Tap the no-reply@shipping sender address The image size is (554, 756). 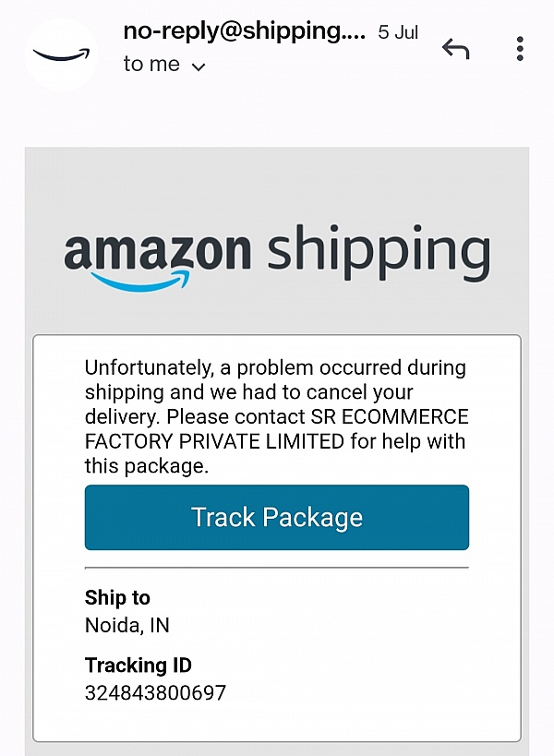pyautogui.click(x=245, y=30)
